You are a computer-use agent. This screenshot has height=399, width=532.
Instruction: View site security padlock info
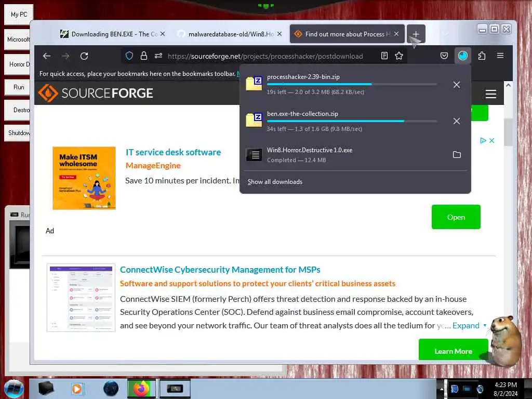point(144,56)
